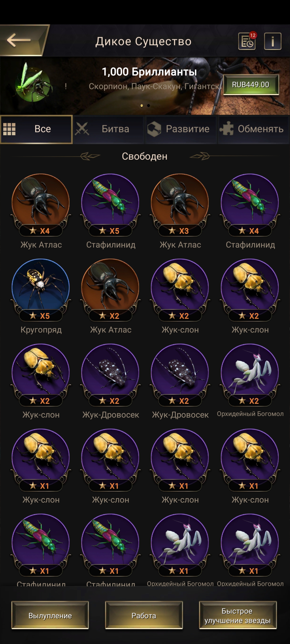The image size is (290, 644).
Task: Buy the pack for RUB449.00
Action: [251, 85]
